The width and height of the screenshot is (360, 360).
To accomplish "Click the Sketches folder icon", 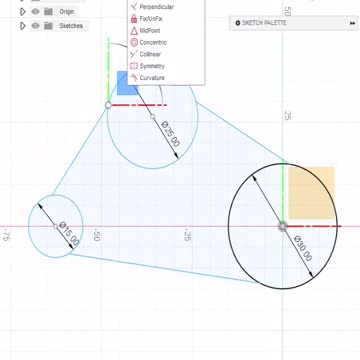I will (49, 26).
